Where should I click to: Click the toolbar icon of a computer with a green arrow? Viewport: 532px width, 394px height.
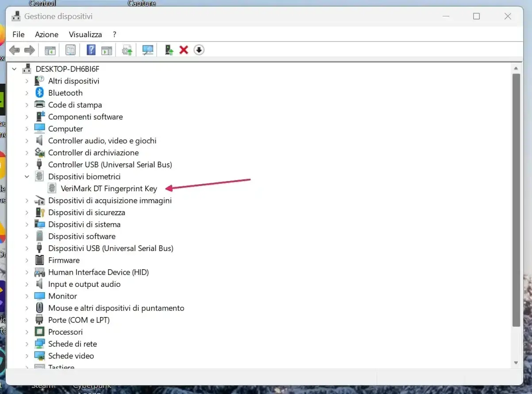click(169, 50)
